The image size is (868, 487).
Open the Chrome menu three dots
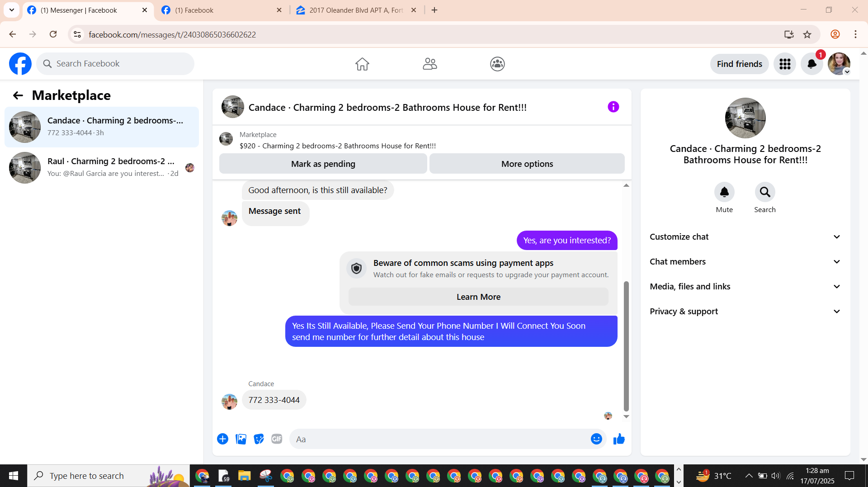pyautogui.click(x=855, y=34)
